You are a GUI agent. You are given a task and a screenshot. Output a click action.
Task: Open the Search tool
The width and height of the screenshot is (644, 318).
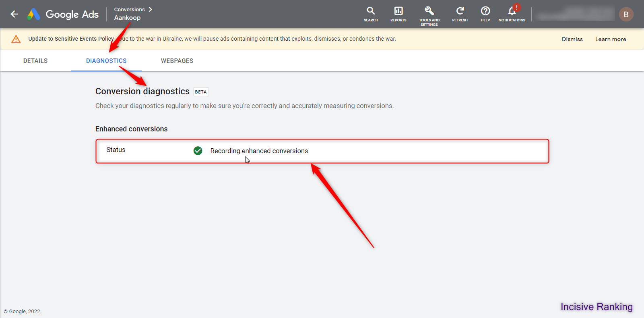pos(371,14)
